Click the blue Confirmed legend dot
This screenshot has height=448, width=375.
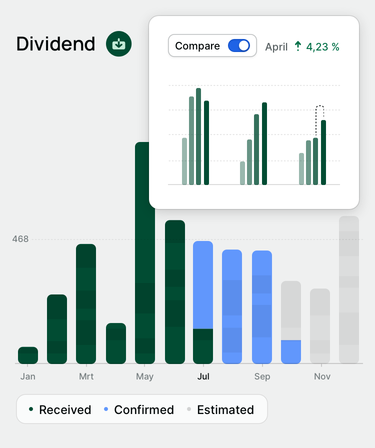tap(106, 409)
